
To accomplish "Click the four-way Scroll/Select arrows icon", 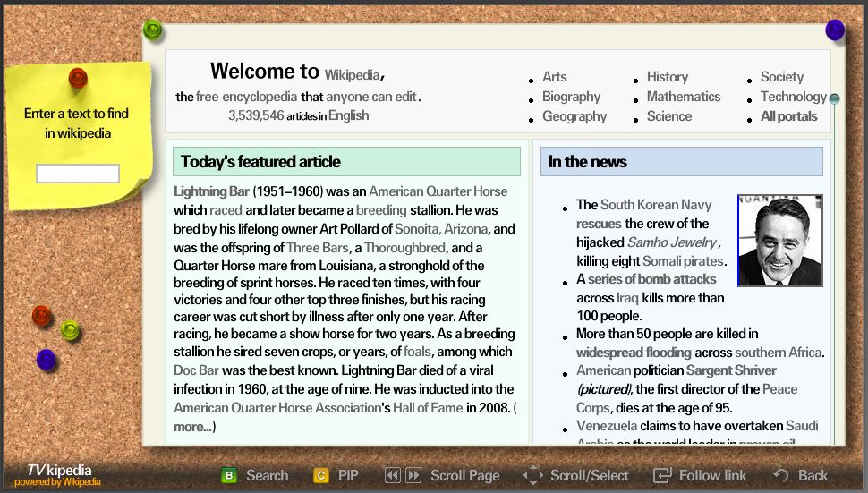I will pyautogui.click(x=533, y=475).
